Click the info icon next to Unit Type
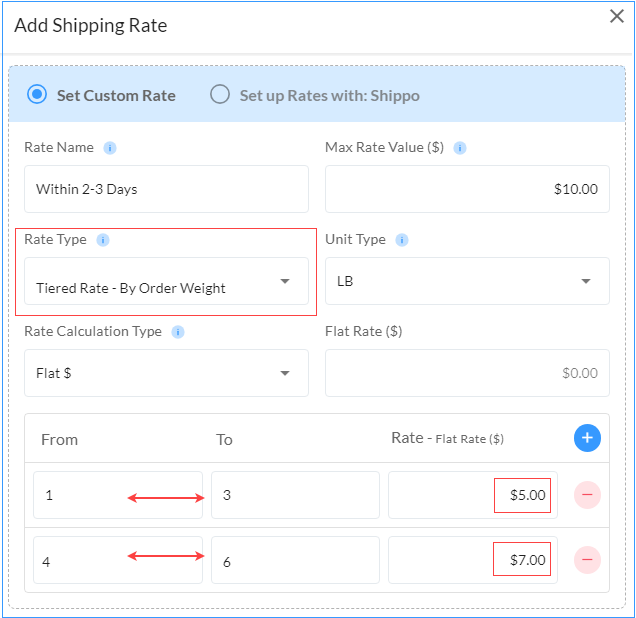 (402, 240)
